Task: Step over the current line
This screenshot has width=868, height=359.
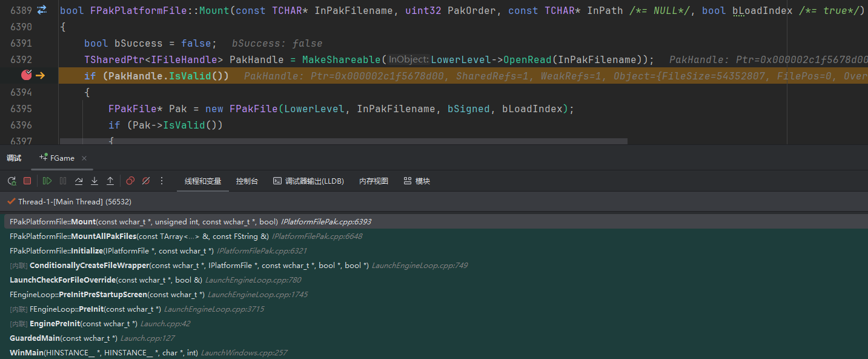Action: pyautogui.click(x=79, y=181)
